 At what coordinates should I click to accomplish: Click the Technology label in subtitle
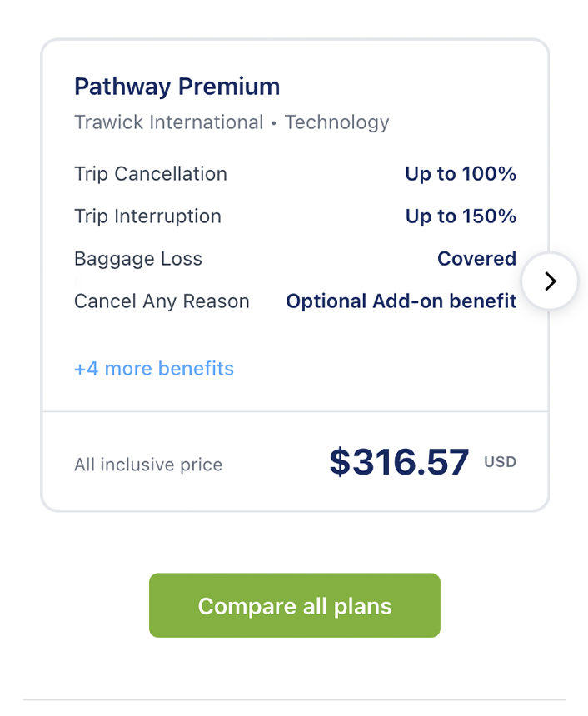pos(337,122)
